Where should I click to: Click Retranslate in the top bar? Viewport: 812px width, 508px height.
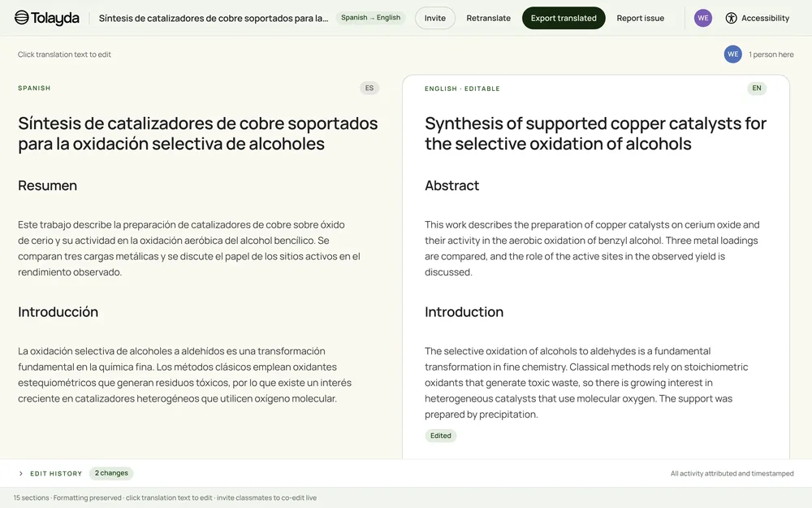pos(488,18)
